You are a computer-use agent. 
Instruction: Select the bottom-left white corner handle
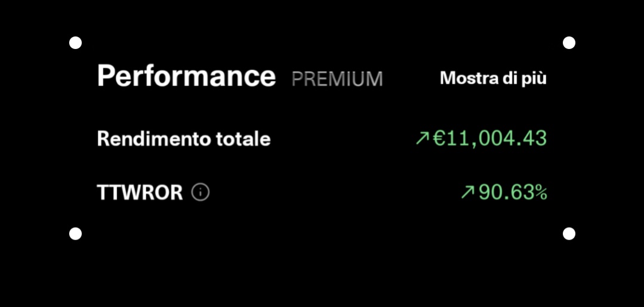[x=76, y=234]
